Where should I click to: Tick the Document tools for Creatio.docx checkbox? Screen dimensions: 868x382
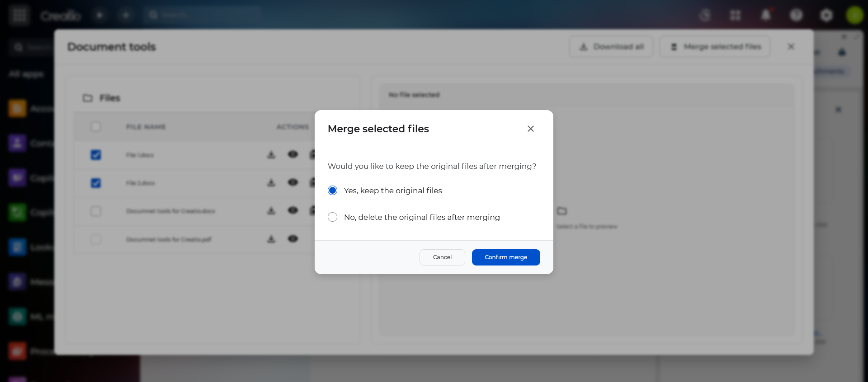(x=96, y=211)
